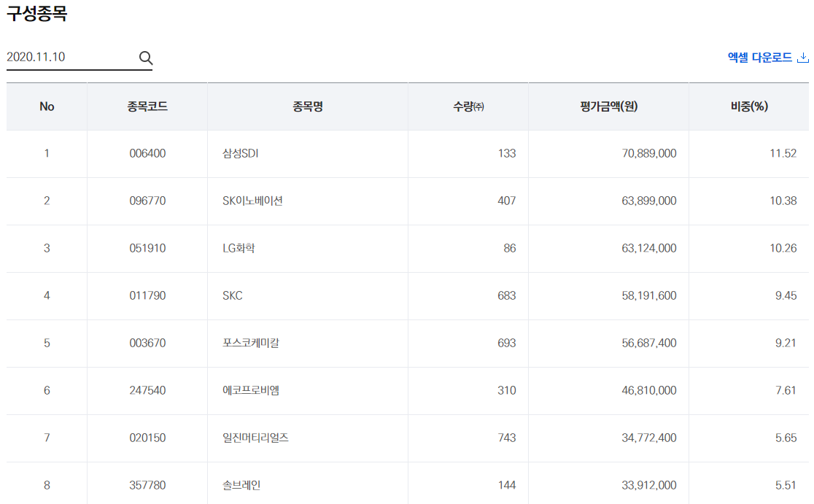Click quantity 144 in 솔브레인 row
This screenshot has height=504, width=814.
(x=507, y=485)
